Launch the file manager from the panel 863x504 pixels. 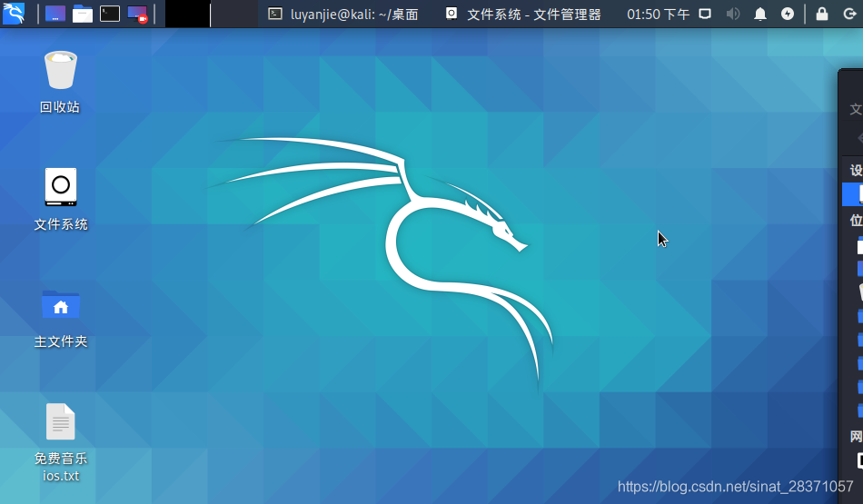coord(83,14)
